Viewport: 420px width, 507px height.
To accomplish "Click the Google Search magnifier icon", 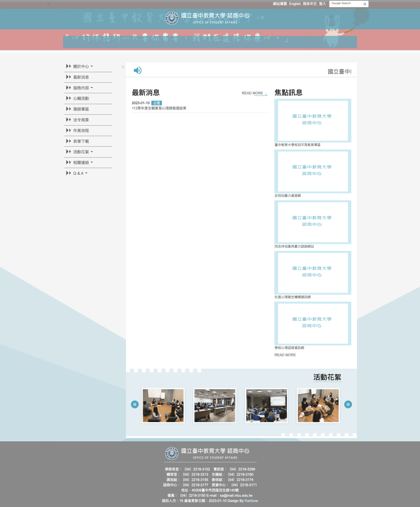I will click(x=365, y=4).
